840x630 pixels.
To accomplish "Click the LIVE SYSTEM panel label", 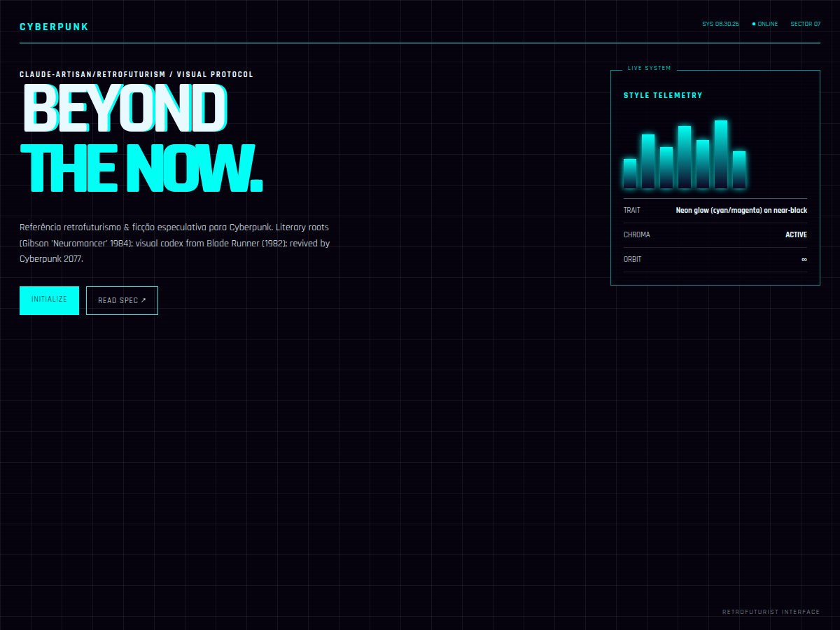I will point(650,68).
